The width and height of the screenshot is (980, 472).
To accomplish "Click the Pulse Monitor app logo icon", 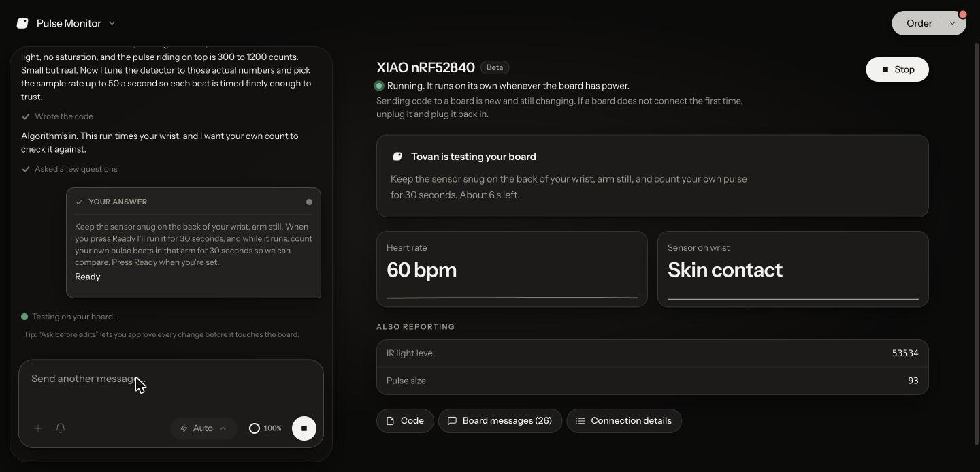I will pyautogui.click(x=22, y=23).
